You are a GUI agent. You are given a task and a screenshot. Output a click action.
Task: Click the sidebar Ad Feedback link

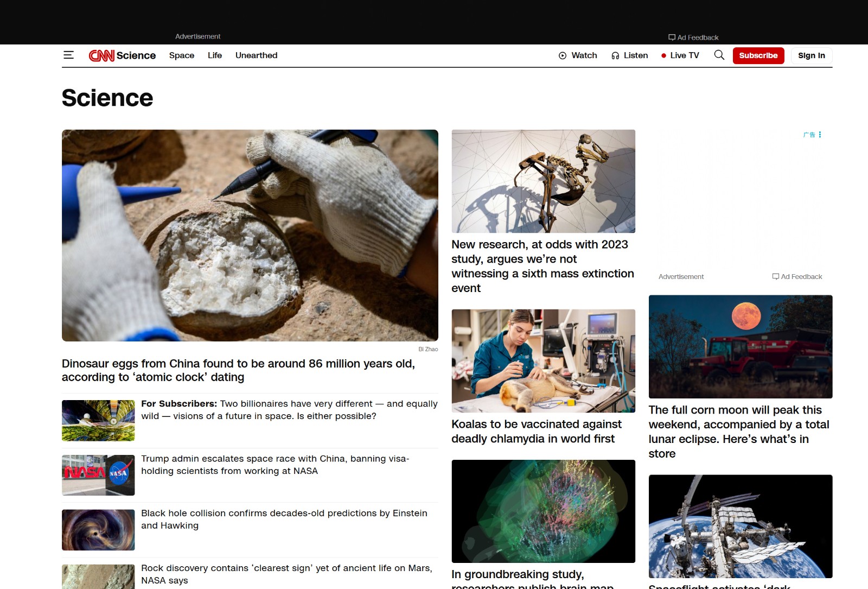[x=797, y=277]
